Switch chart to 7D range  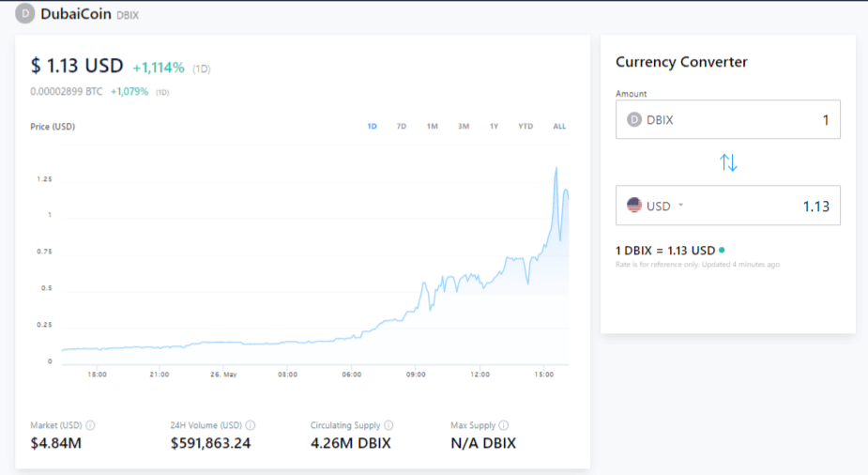(x=402, y=126)
